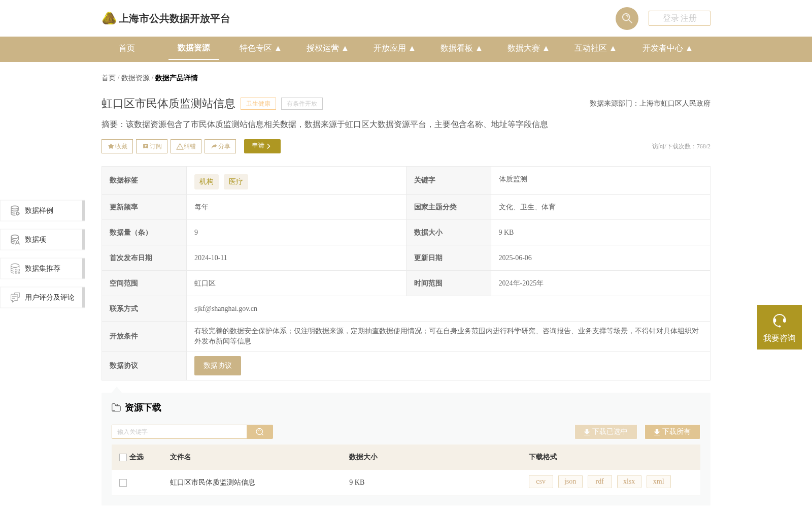The width and height of the screenshot is (812, 508).
Task: Click the 分享 share arrow button
Action: [220, 146]
